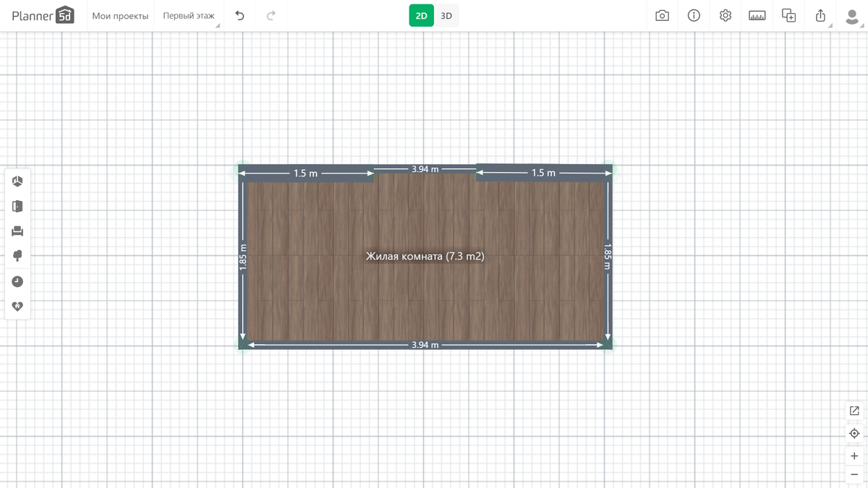Click the right wall 1.85 m dimension
The image size is (868, 488).
click(608, 256)
